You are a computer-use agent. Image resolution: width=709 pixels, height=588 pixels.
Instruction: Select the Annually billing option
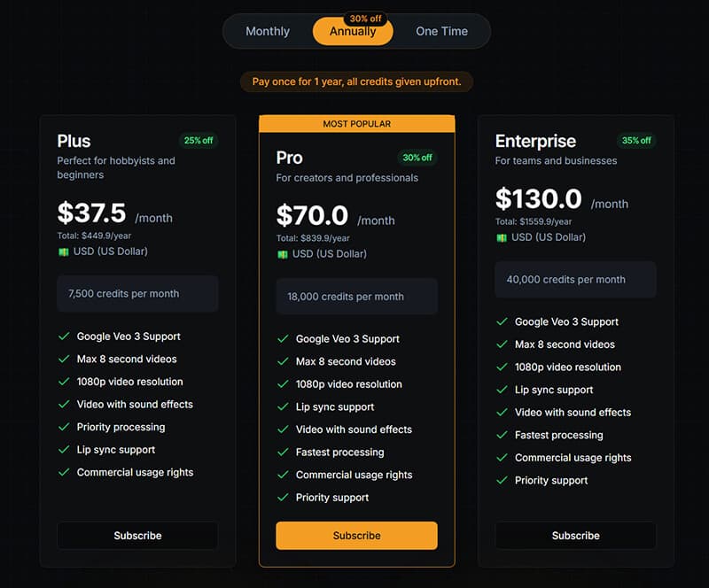coord(353,32)
